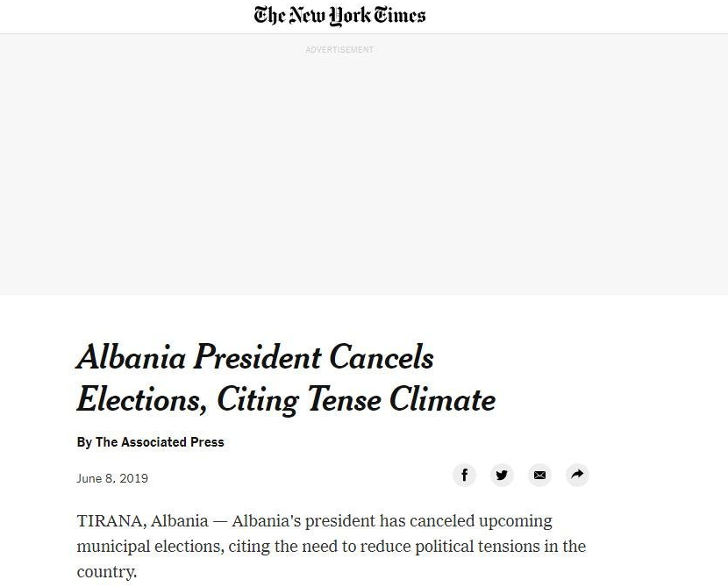Screen dimensions: 728x587
Task: Click "The Associated Press" in the byline
Action: 160,442
